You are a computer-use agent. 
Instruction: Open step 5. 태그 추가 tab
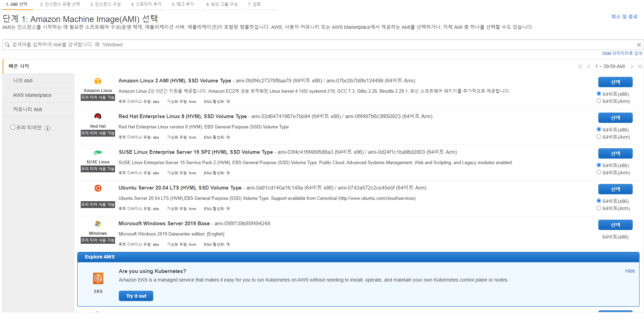(x=183, y=4)
